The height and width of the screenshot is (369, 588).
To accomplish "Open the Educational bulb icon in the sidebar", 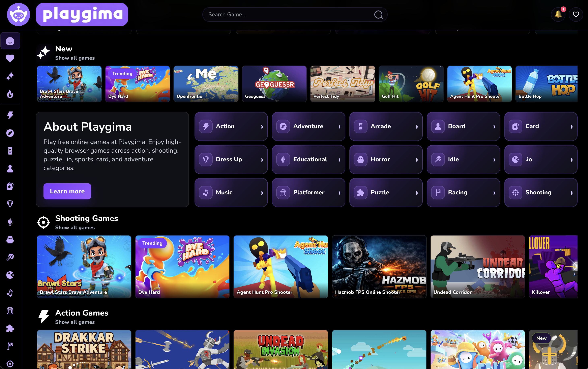I will 10,222.
